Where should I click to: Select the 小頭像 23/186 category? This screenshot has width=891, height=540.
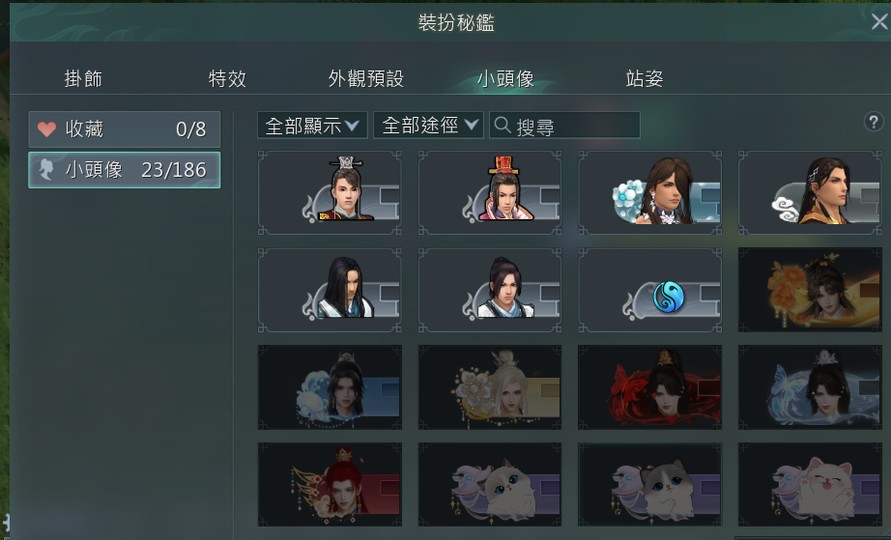124,170
